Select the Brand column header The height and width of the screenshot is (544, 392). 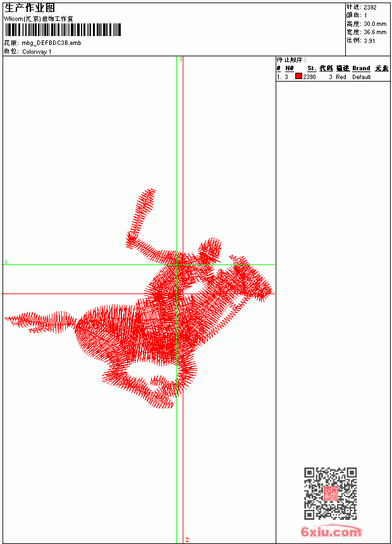[x=361, y=68]
